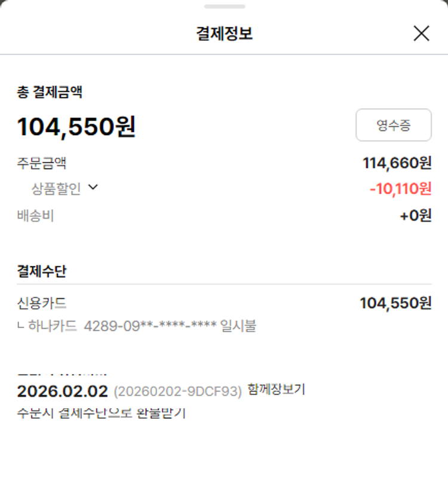This screenshot has height=484, width=448.
Task: Expand the 상품할인 chevron arrow
Action: (93, 188)
